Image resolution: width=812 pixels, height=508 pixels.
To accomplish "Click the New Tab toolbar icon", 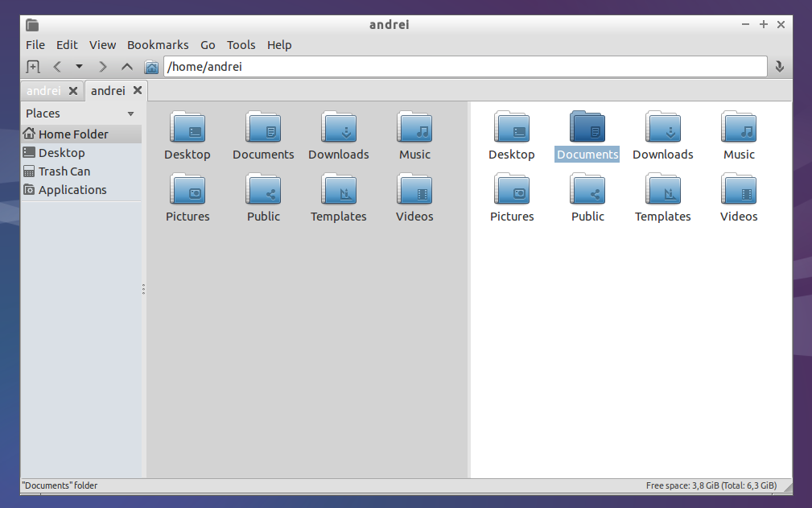I will coord(33,67).
